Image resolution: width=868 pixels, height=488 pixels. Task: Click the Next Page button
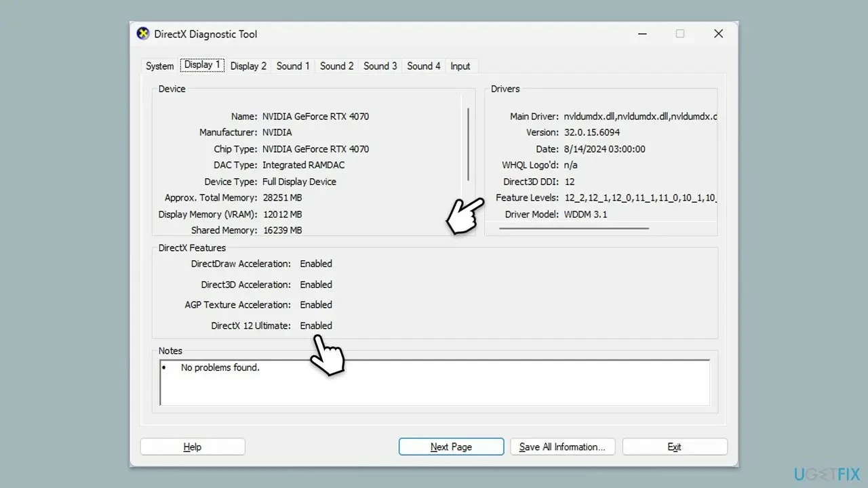(x=451, y=447)
